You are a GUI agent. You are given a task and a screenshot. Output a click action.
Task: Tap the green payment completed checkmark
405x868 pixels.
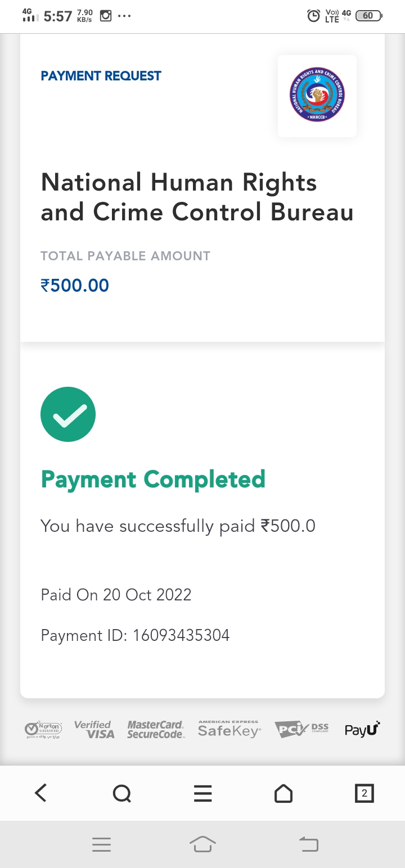[x=68, y=414]
